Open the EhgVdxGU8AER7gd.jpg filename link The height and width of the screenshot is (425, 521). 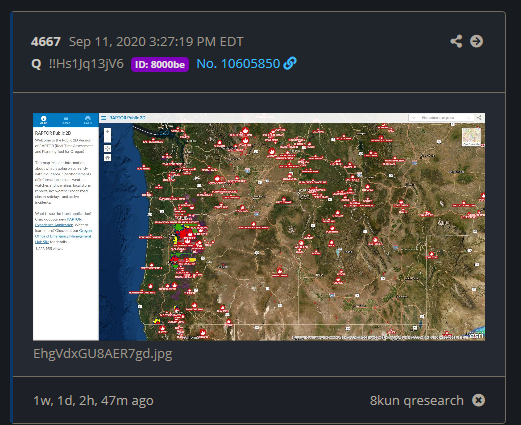coord(103,354)
